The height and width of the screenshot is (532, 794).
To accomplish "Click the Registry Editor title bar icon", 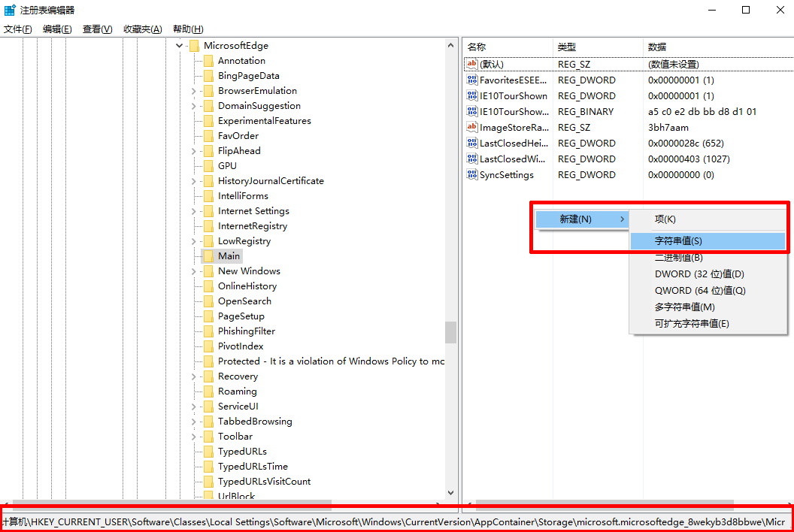I will [x=8, y=10].
